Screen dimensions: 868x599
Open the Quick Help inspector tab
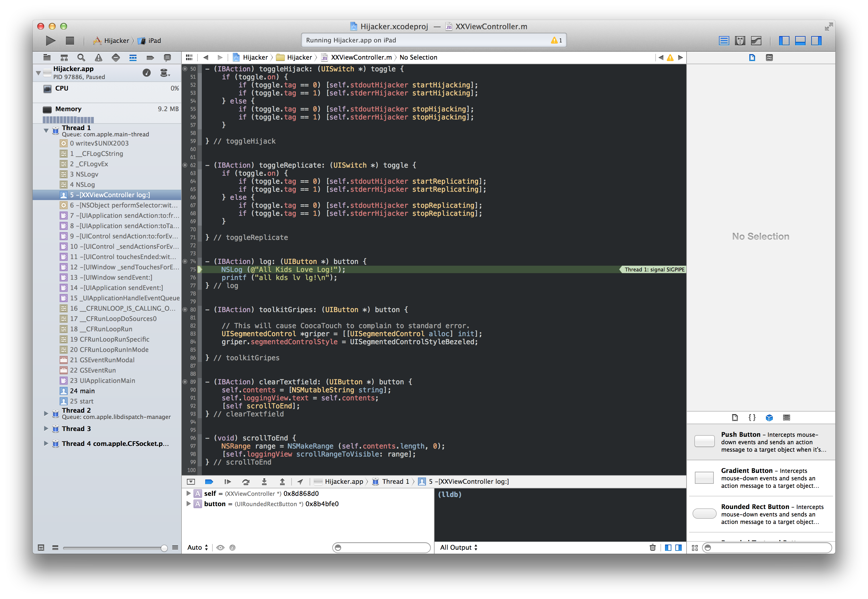click(769, 57)
